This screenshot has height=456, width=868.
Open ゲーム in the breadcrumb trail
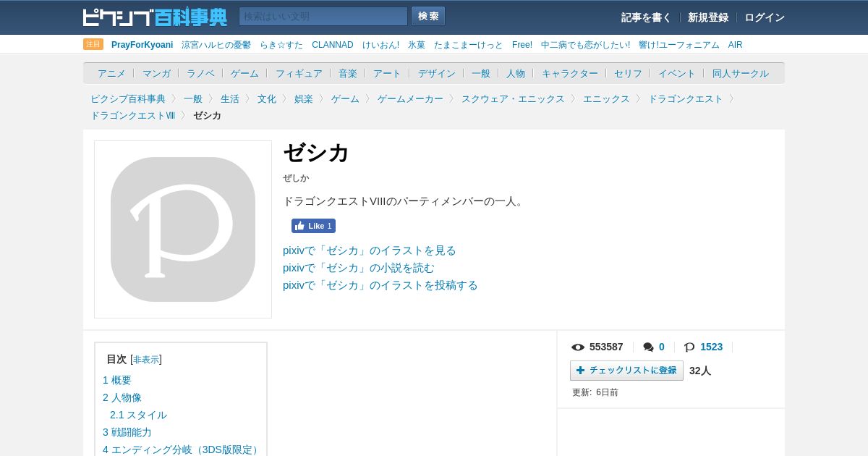point(345,98)
